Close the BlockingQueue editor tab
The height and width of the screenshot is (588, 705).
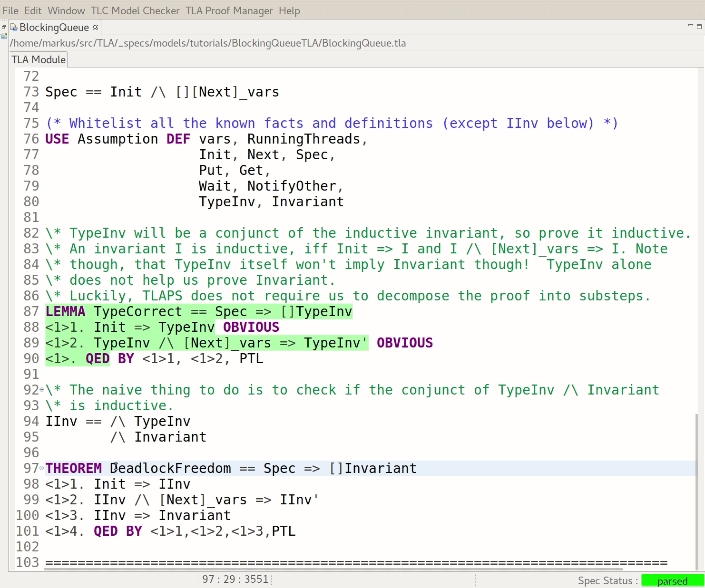pyautogui.click(x=95, y=27)
